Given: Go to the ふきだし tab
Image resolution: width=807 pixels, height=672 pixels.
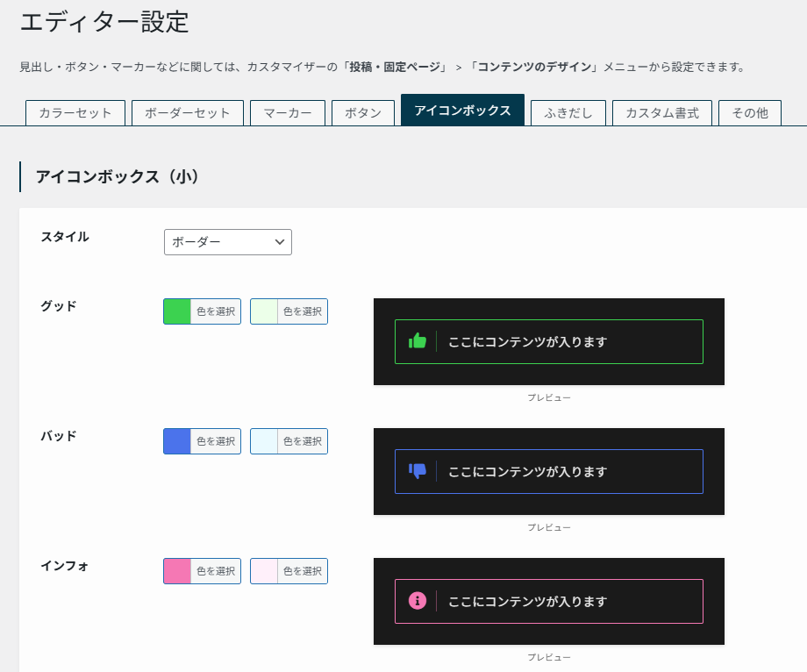Looking at the screenshot, I should tap(568, 113).
